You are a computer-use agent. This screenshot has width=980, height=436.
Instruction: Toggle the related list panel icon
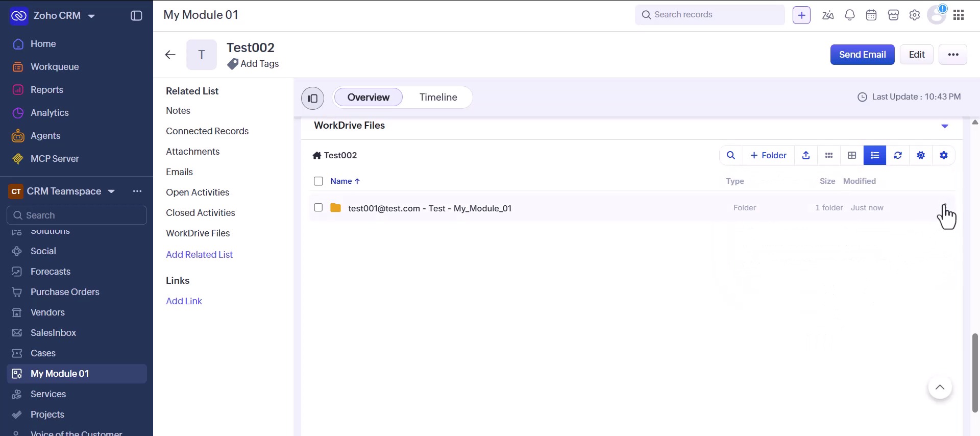(x=312, y=98)
